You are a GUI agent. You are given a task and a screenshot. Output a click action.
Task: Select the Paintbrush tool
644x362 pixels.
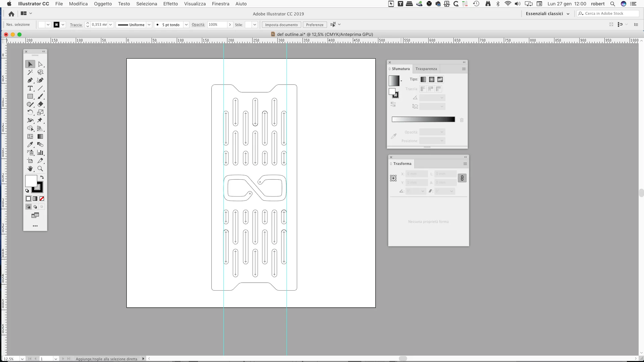(40, 96)
